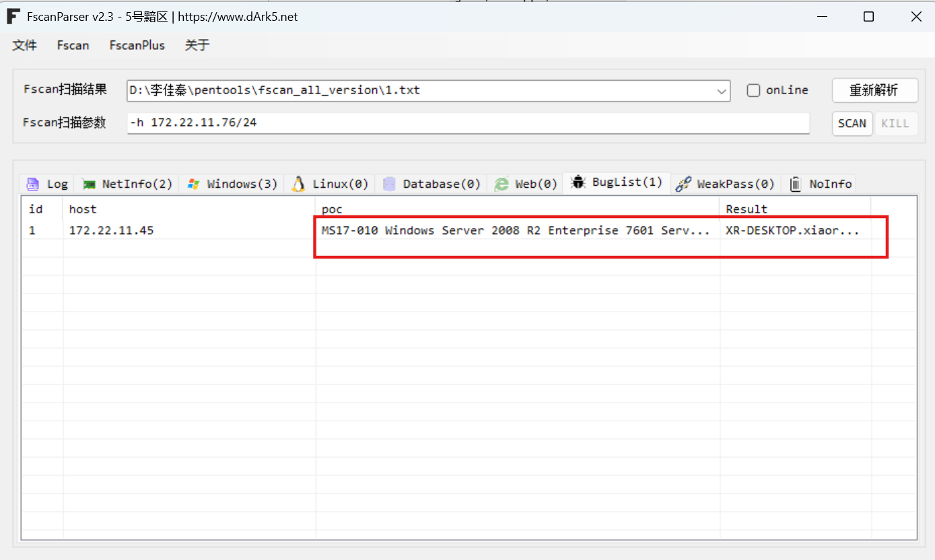Image resolution: width=935 pixels, height=560 pixels.
Task: Switch to the NetInfo(2) tab
Action: pos(126,184)
